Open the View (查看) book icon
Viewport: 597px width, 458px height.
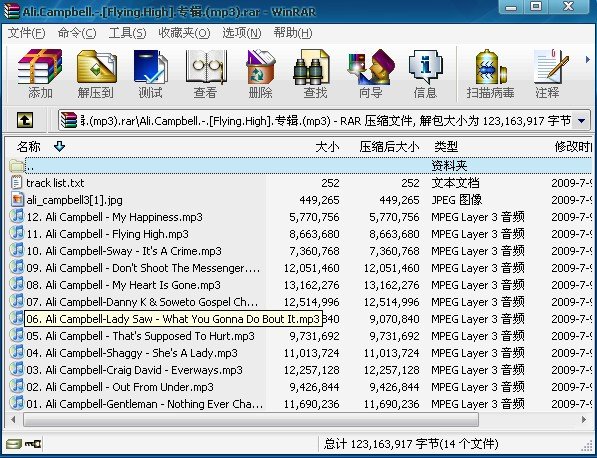coord(206,66)
